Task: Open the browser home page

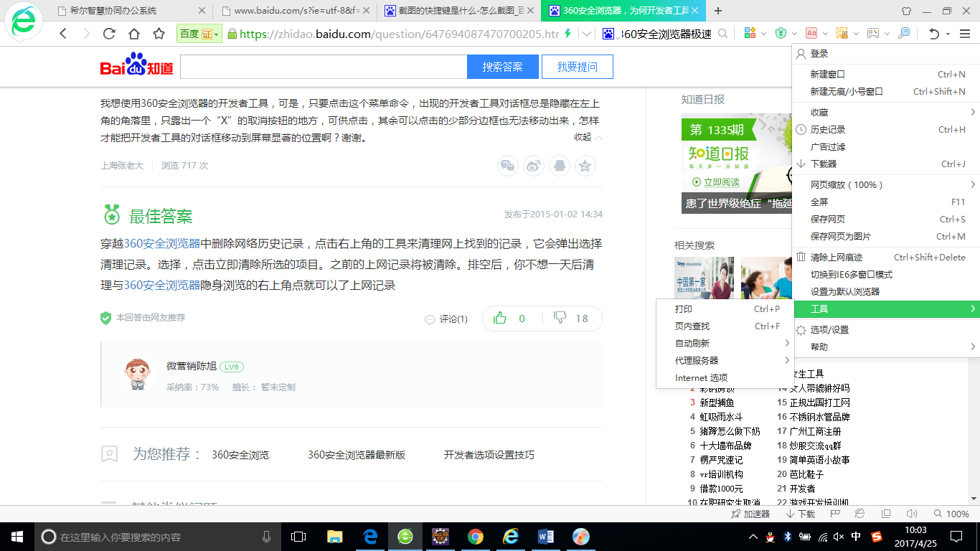Action: [x=134, y=34]
